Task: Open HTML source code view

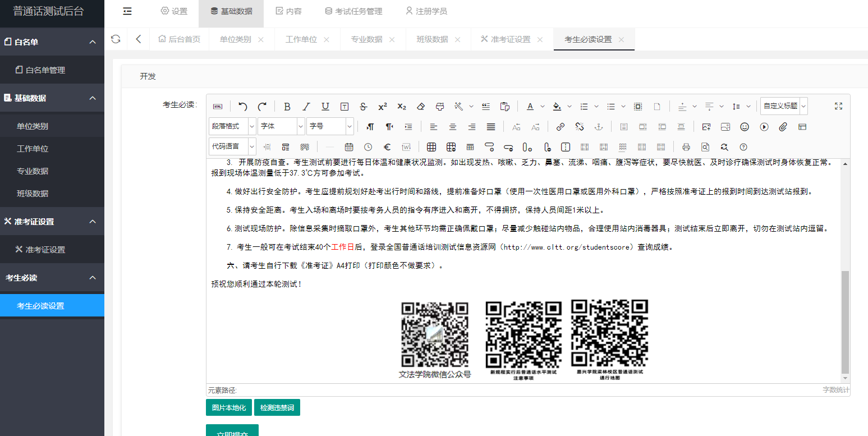Action: tap(217, 107)
